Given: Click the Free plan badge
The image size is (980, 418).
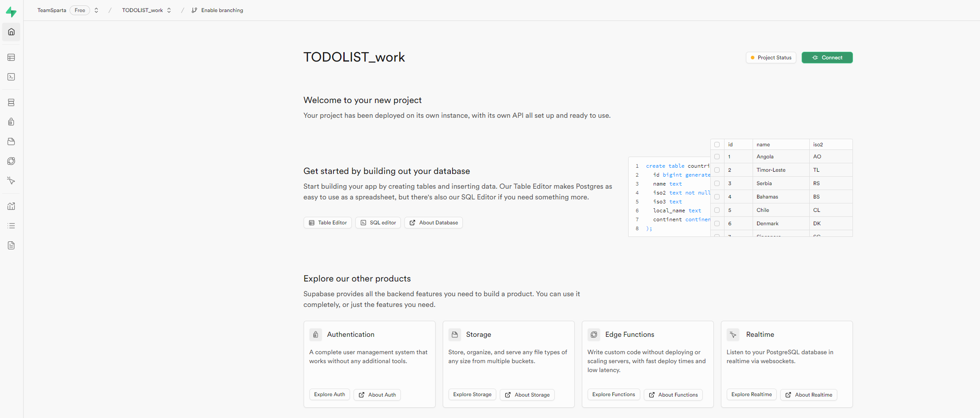Looking at the screenshot, I should click(x=80, y=10).
